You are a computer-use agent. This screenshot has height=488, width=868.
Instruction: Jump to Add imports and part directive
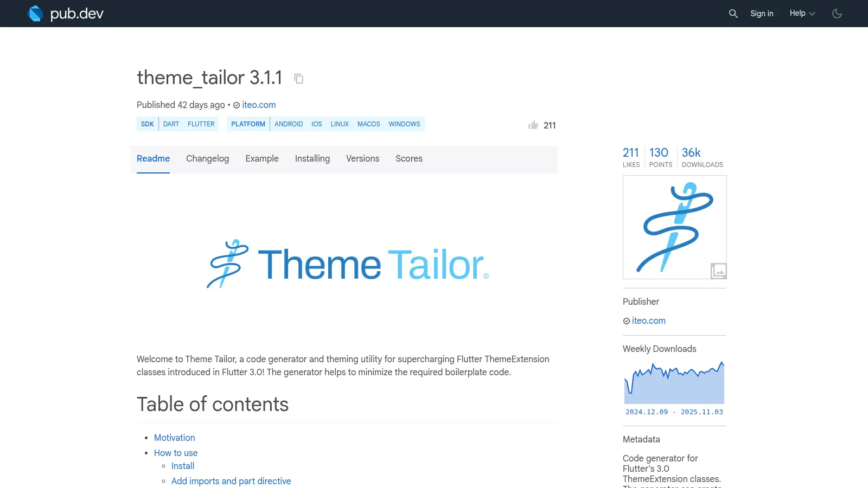coord(231,481)
